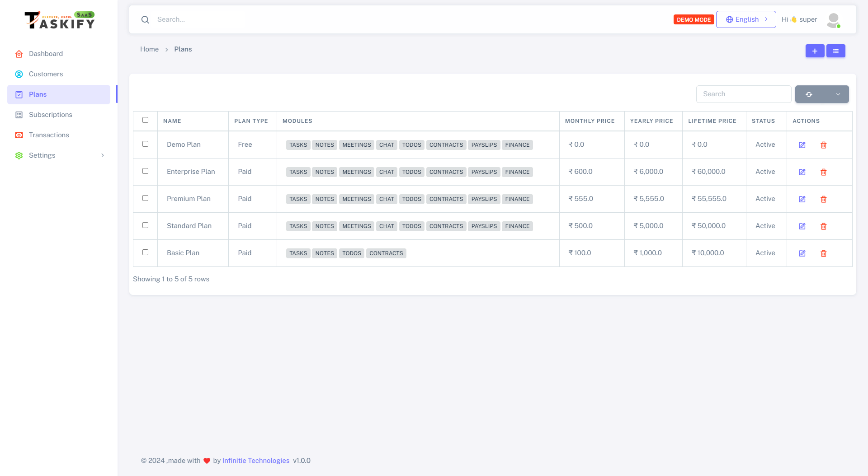
Task: Open the Infinitie Technologies footer link
Action: [x=255, y=461]
